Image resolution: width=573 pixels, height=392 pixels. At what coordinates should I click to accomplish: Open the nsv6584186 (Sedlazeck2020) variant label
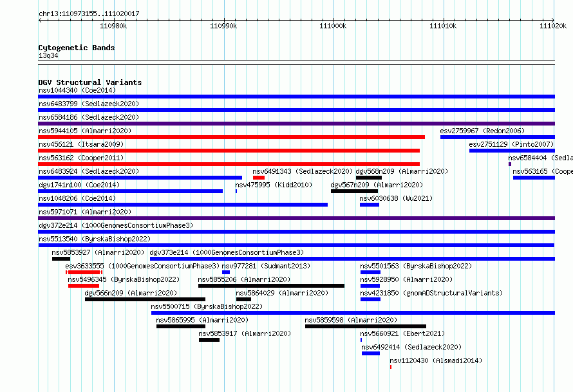[89, 117]
